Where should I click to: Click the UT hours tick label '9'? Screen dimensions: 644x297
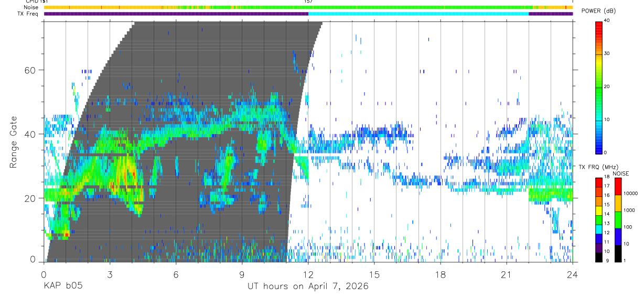pos(242,274)
